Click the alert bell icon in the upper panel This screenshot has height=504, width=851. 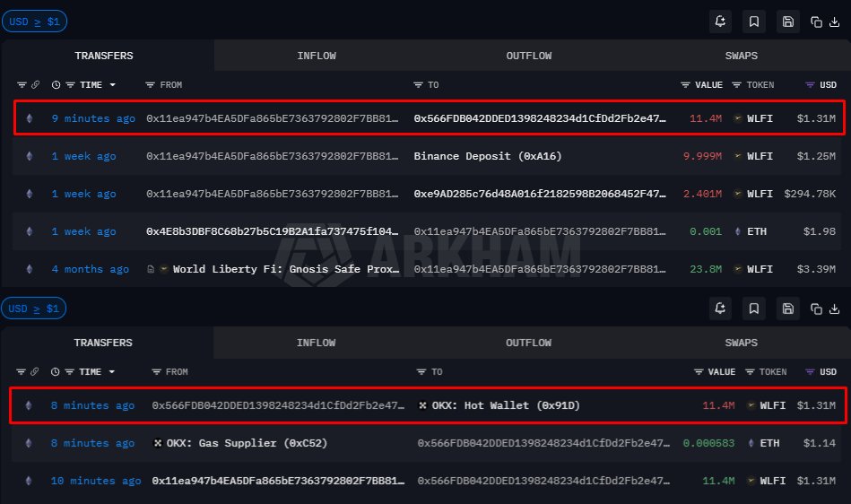720,22
